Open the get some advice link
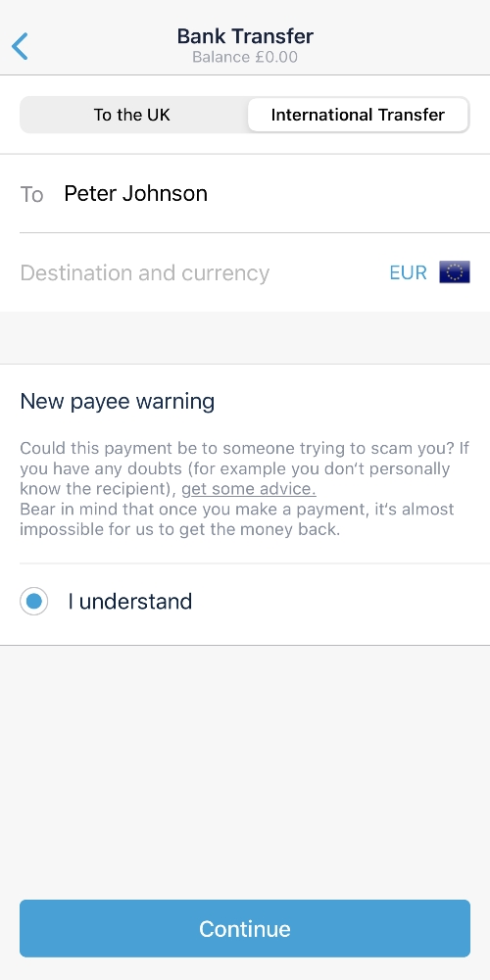The height and width of the screenshot is (980, 490). [249, 489]
